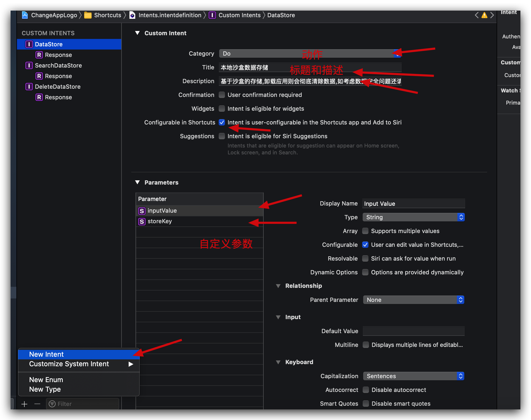Choose New Enum menu entry
Screen dimensions: 531x420
click(46, 380)
